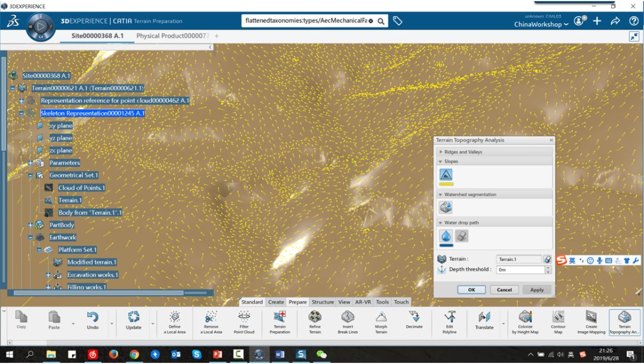Screen dimensions: 644x364
Task: Expand the Ridges and Valleys section
Action: click(441, 152)
